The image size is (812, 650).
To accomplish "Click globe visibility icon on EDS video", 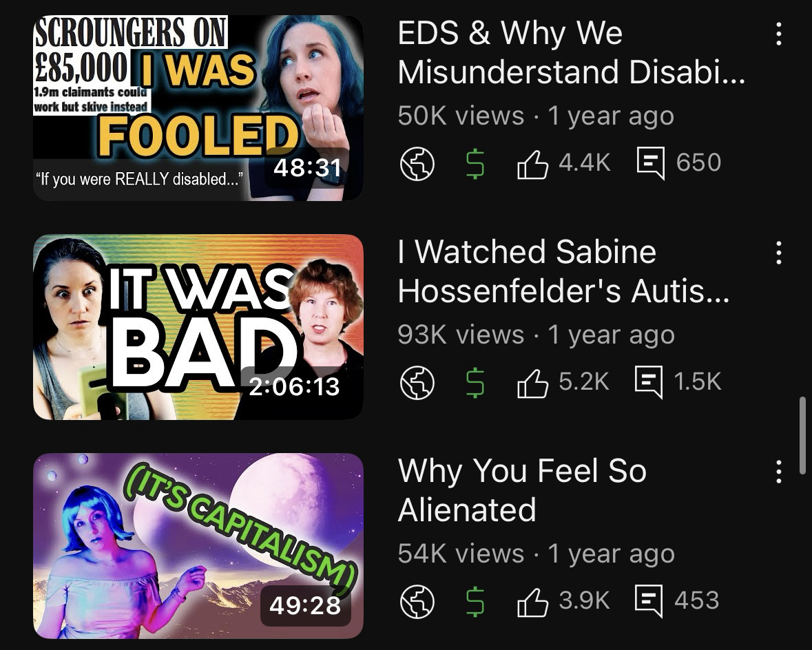I will pyautogui.click(x=417, y=164).
